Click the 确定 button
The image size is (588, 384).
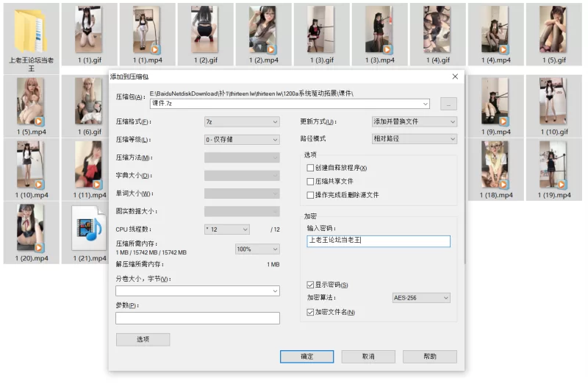[307, 356]
